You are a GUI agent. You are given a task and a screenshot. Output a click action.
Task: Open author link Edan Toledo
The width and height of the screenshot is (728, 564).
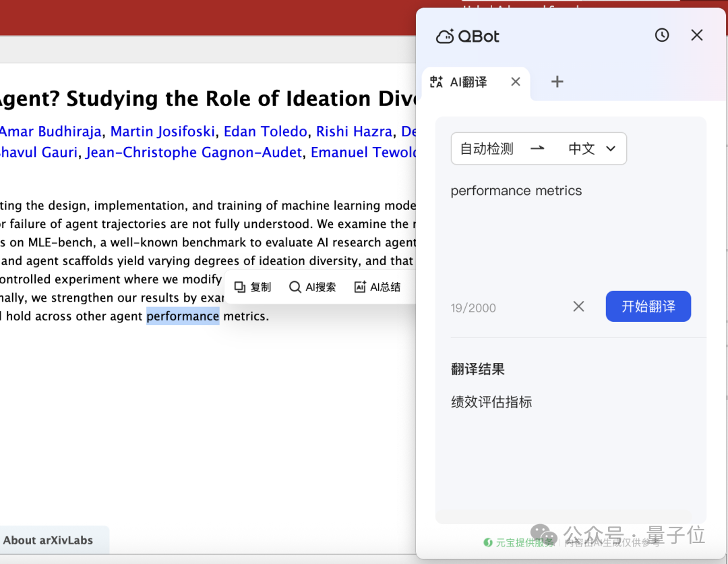[x=265, y=132]
